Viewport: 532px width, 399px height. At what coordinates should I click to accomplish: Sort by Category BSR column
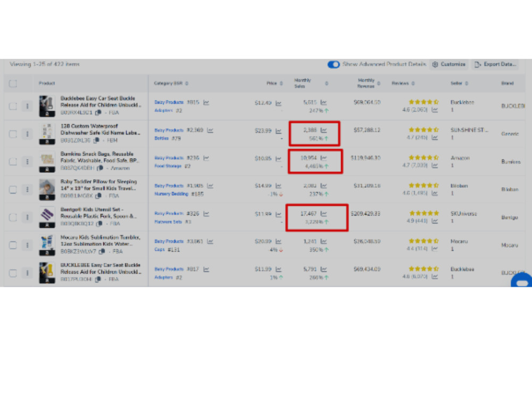(187, 84)
